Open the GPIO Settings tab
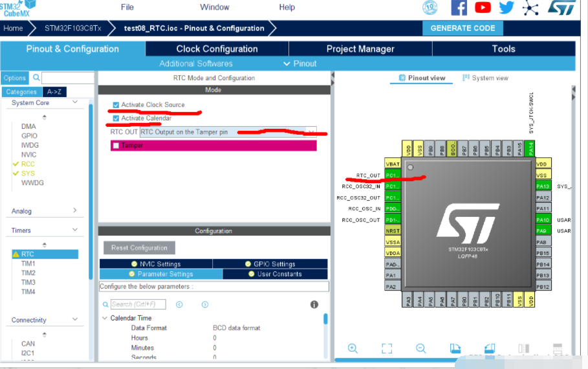This screenshot has height=369, width=588. (270, 264)
